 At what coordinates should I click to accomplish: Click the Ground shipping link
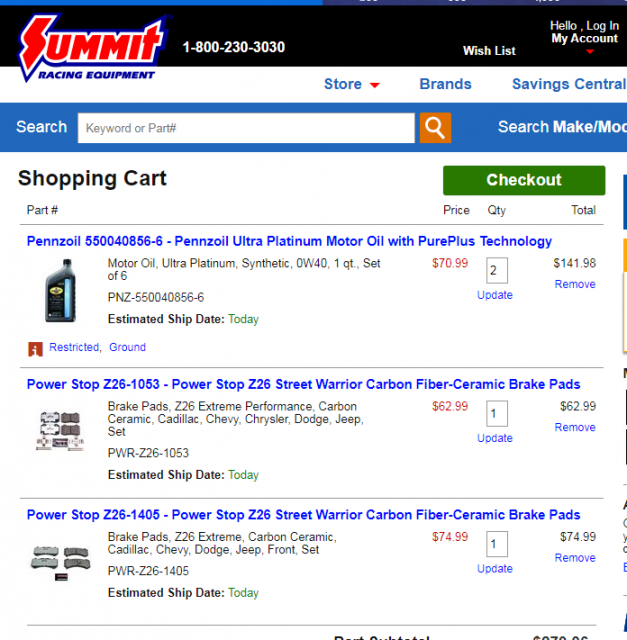127,347
